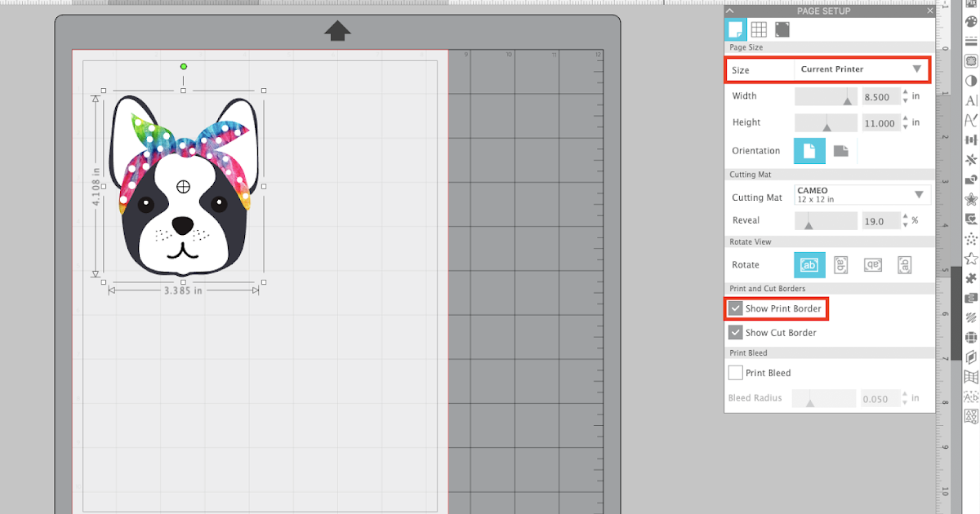Screen dimensions: 980x514
Task: Open the Align panel bars icon
Action: [x=971, y=140]
